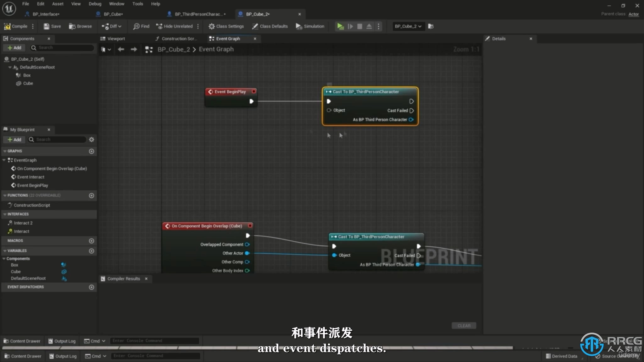Click the Hide Unrelated nodes button
Viewport: 644px width, 362px height.
(175, 26)
